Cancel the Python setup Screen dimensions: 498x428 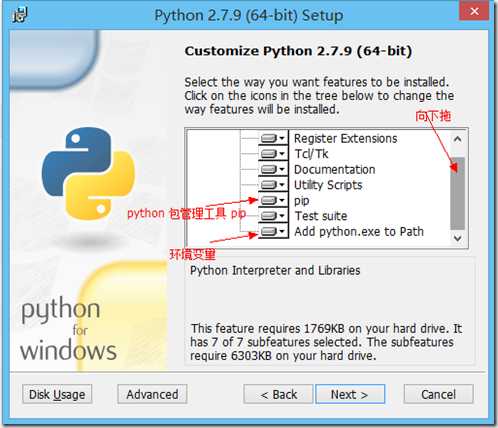(438, 394)
